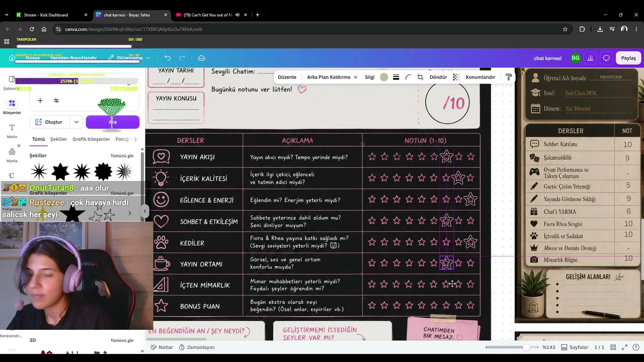Viewport: 644px width, 362px height.
Task: Open the analytics chart icon in header
Action: pos(590,58)
